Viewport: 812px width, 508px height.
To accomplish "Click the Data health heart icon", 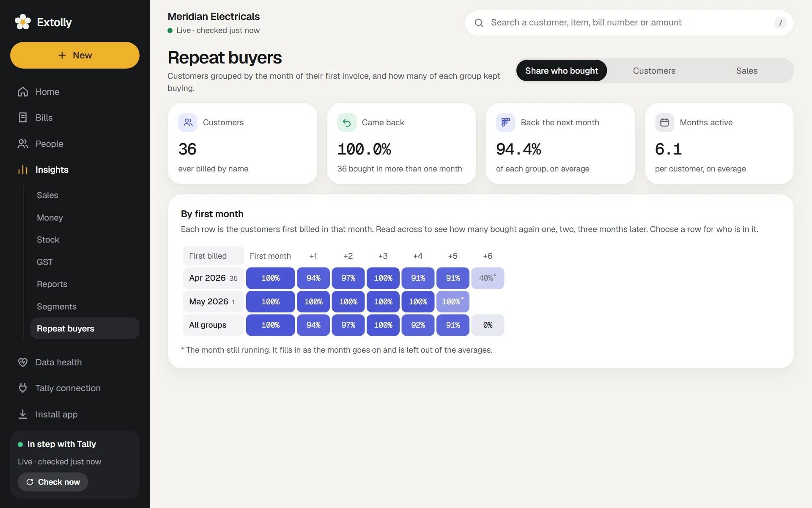I will (x=23, y=362).
